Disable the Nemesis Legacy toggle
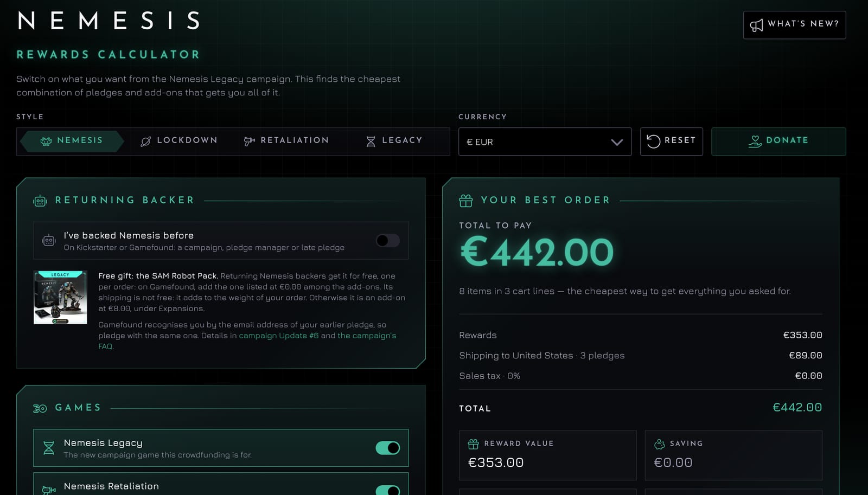Screen dimensions: 868x495 (x=388, y=448)
